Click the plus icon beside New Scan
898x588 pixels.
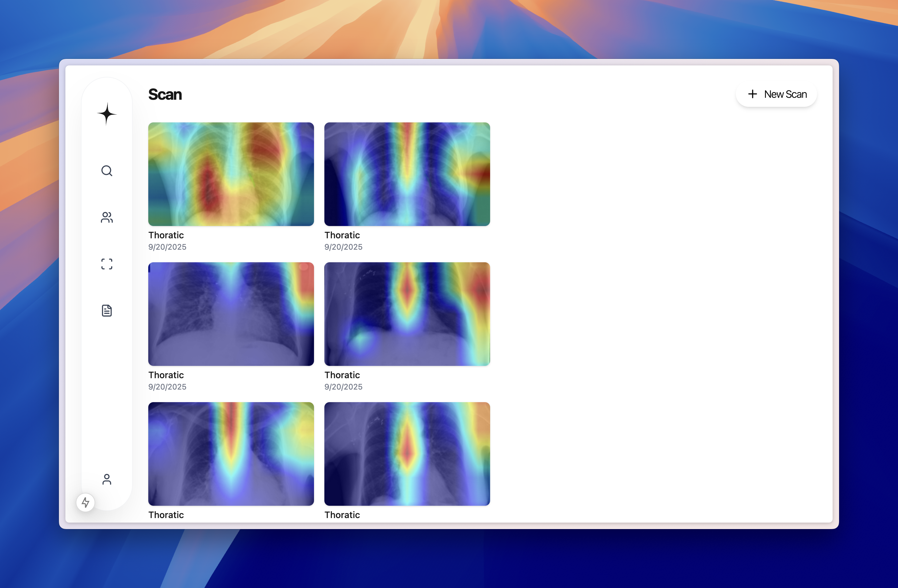coord(752,94)
